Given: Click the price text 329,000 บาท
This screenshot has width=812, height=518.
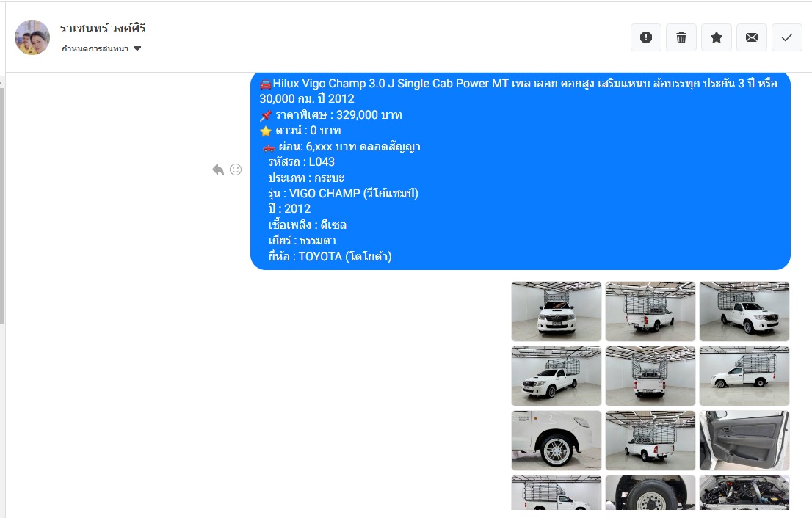Looking at the screenshot, I should [x=369, y=115].
